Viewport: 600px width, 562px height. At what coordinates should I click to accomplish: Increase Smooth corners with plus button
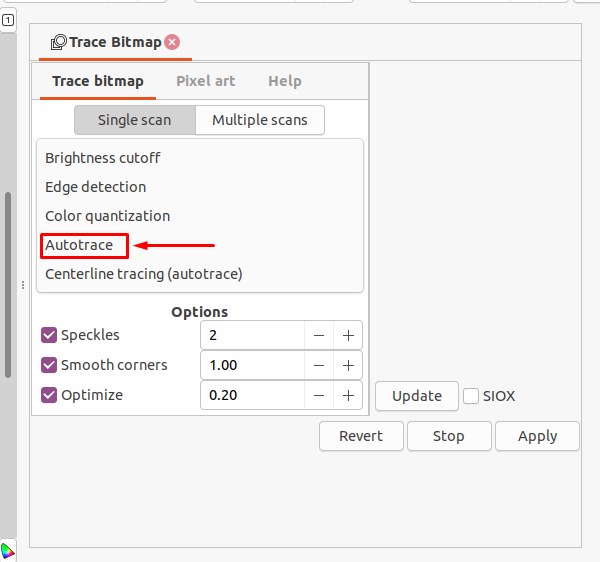(x=348, y=366)
